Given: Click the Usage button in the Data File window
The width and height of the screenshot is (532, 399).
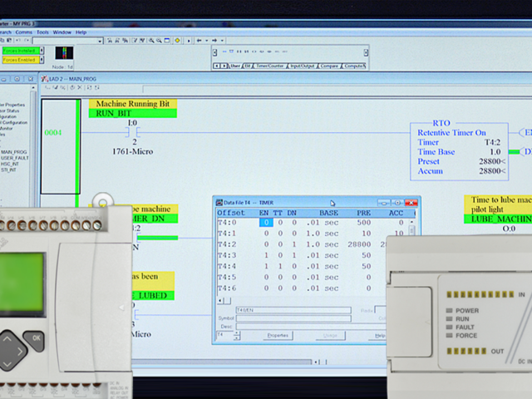Looking at the screenshot, I should 330,336.
